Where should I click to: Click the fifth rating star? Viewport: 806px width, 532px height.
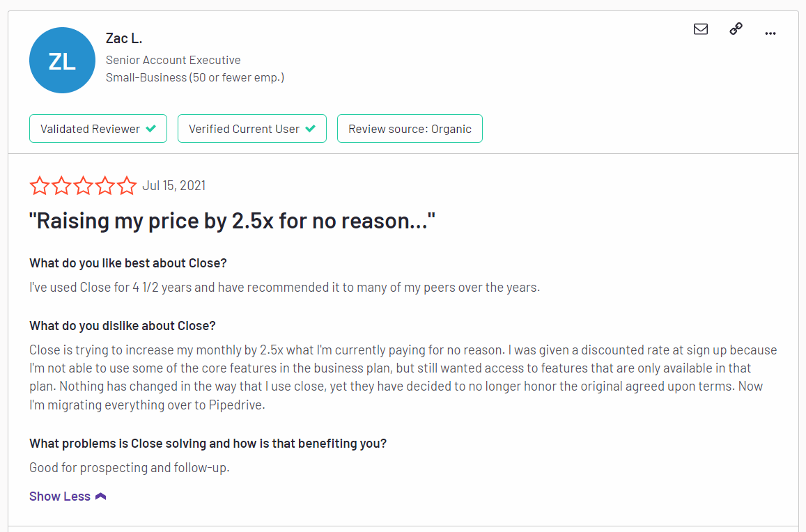coord(127,186)
